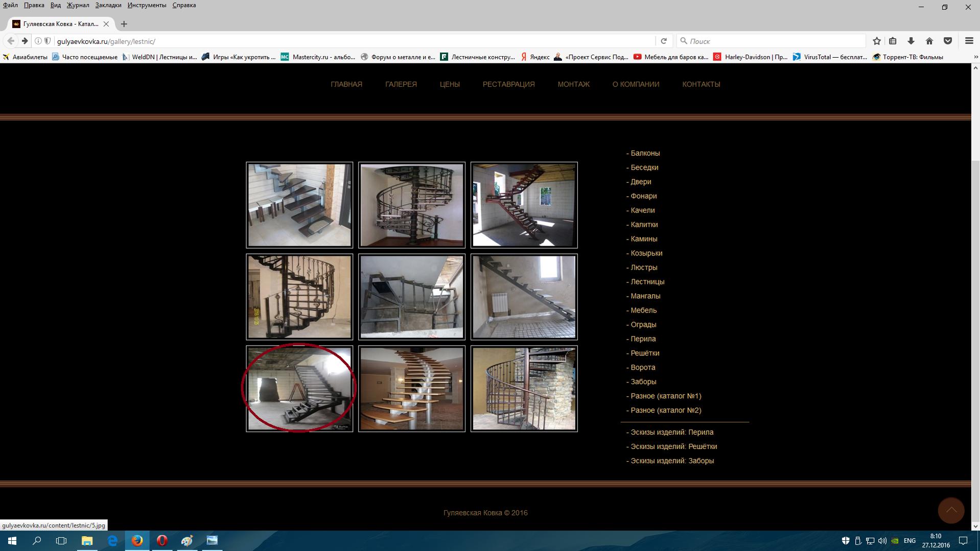Open a new tab with plus button

[x=124, y=24]
